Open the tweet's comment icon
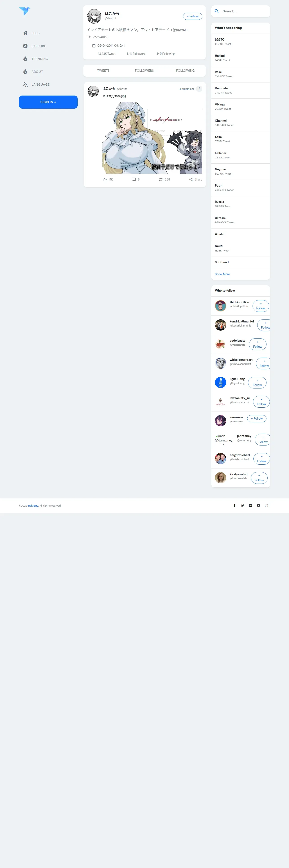Screen dimensions: 289x868 click(133, 180)
